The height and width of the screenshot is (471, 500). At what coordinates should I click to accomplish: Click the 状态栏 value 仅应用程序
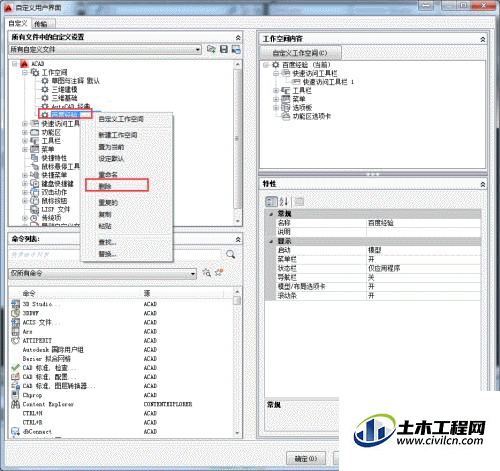point(424,268)
